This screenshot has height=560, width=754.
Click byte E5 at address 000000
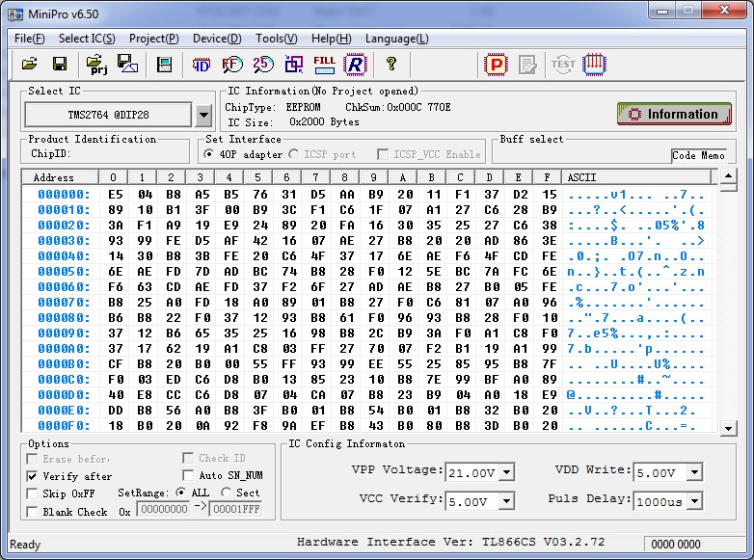(x=116, y=194)
